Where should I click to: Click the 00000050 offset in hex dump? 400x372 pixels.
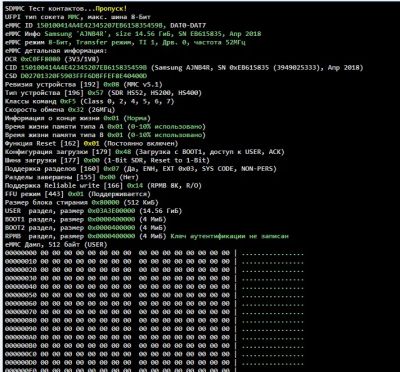pyautogui.click(x=21, y=295)
